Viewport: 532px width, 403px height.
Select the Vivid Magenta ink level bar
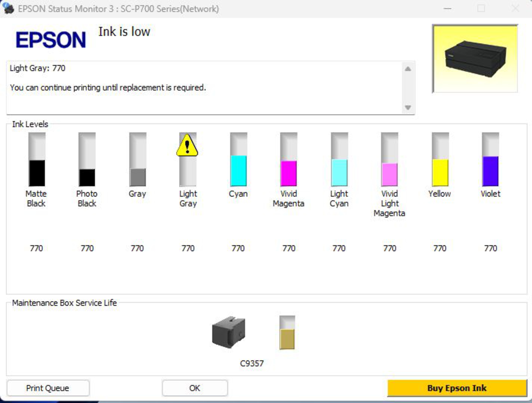click(x=289, y=160)
